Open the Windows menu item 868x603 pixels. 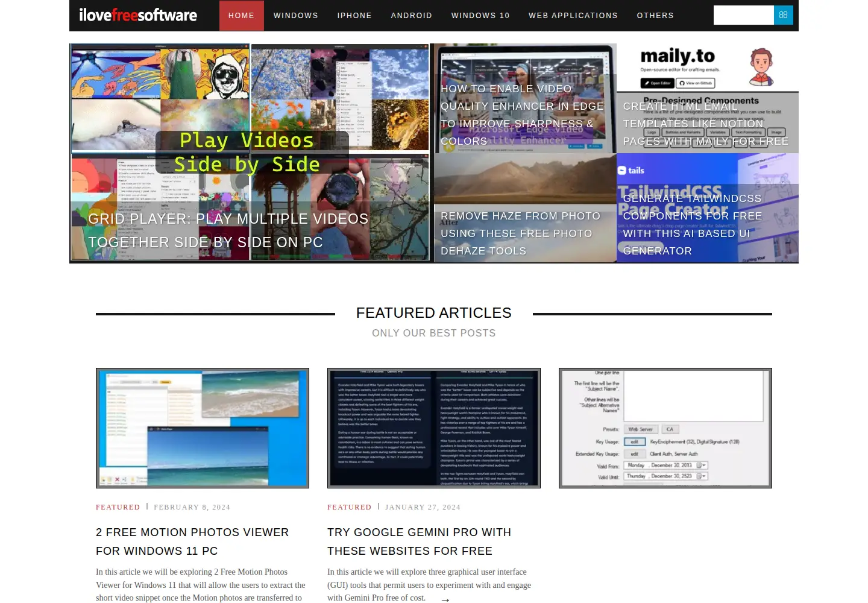pos(296,16)
